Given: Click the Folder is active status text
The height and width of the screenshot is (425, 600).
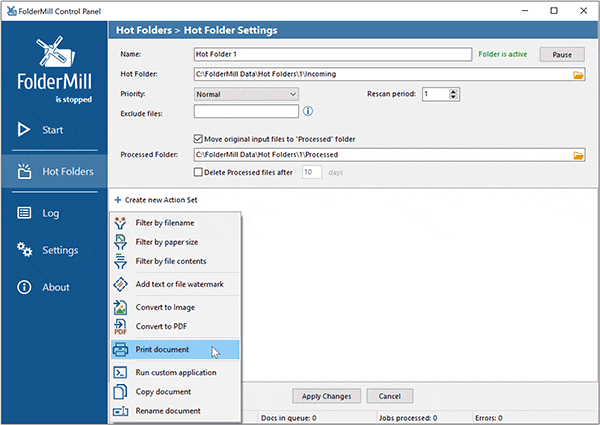Looking at the screenshot, I should click(x=503, y=54).
